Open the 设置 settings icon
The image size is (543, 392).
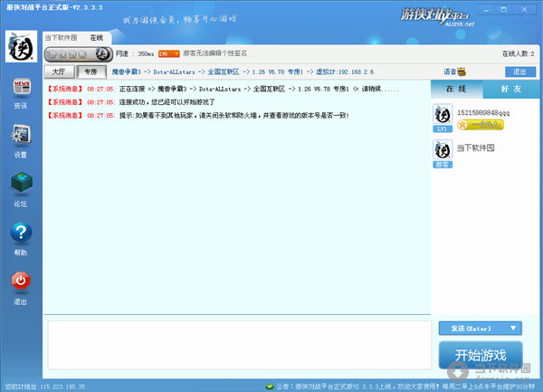pyautogui.click(x=21, y=134)
